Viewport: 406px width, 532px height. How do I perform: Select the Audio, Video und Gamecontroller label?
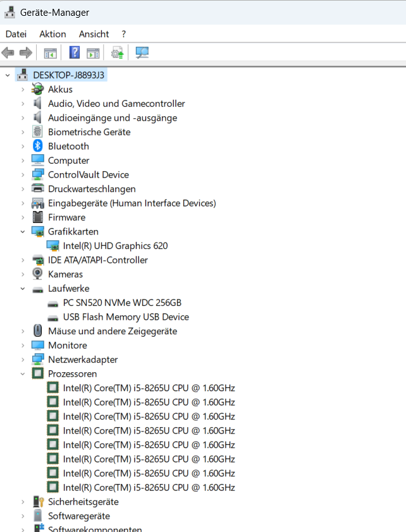(x=116, y=104)
